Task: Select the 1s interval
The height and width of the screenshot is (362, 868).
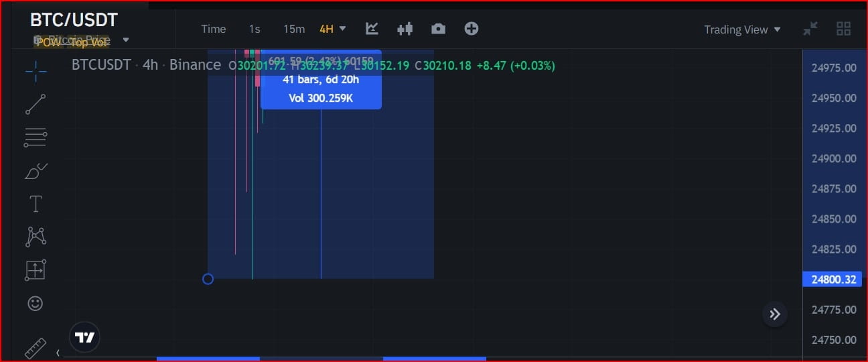Action: coord(255,29)
